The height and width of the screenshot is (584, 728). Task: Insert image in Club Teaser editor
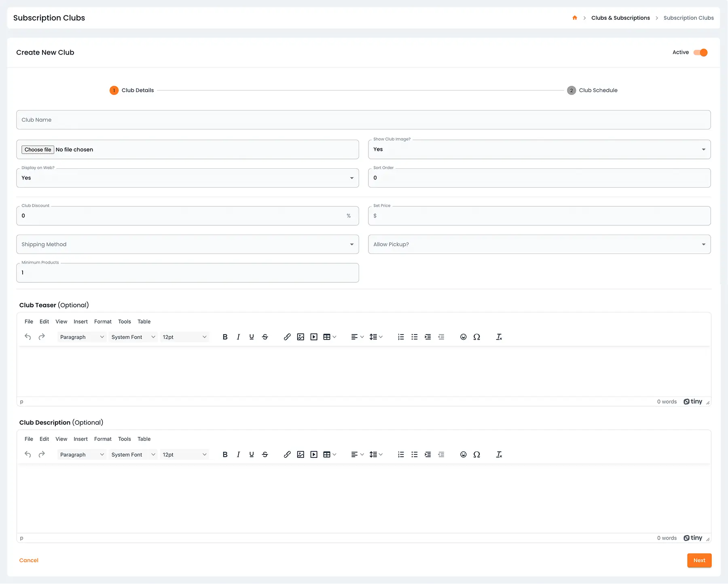tap(301, 337)
